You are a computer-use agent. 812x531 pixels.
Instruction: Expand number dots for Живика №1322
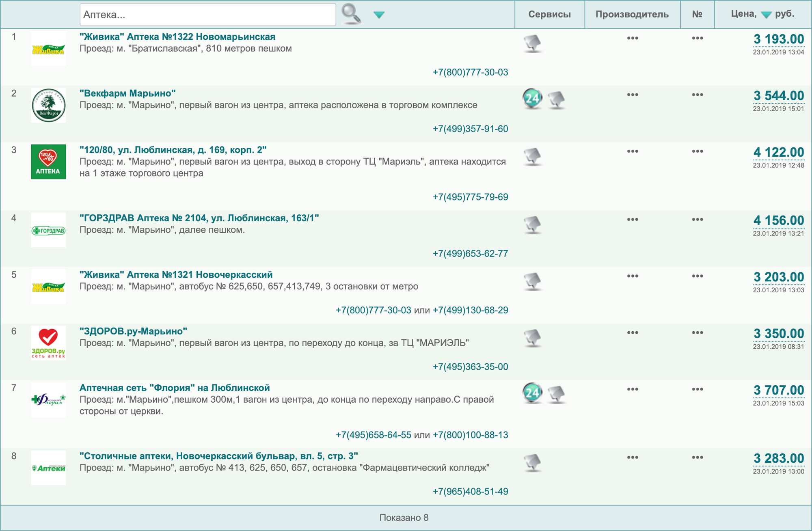click(x=698, y=38)
